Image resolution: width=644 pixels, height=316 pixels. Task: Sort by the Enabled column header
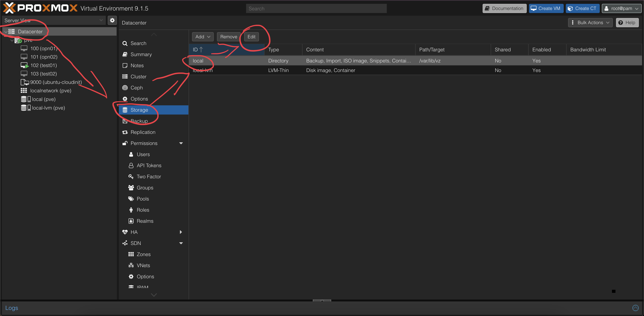point(547,50)
